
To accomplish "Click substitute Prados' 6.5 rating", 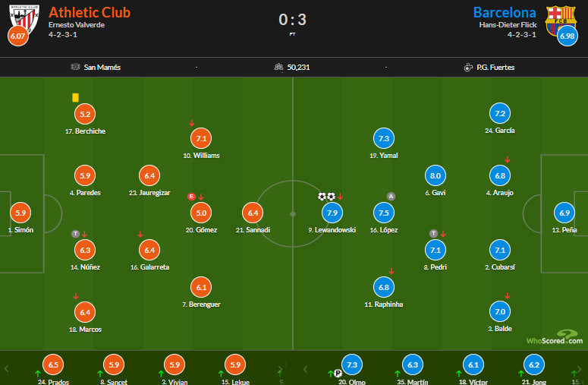I will pyautogui.click(x=53, y=364).
